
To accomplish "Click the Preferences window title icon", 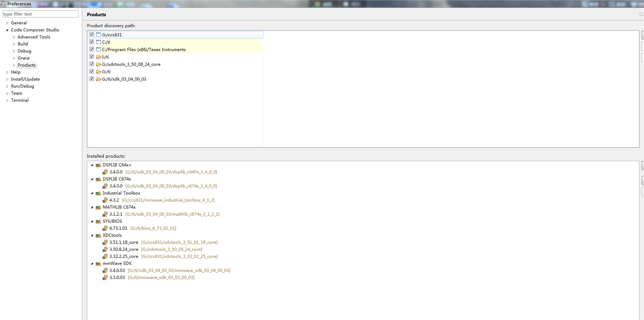I will [x=4, y=4].
